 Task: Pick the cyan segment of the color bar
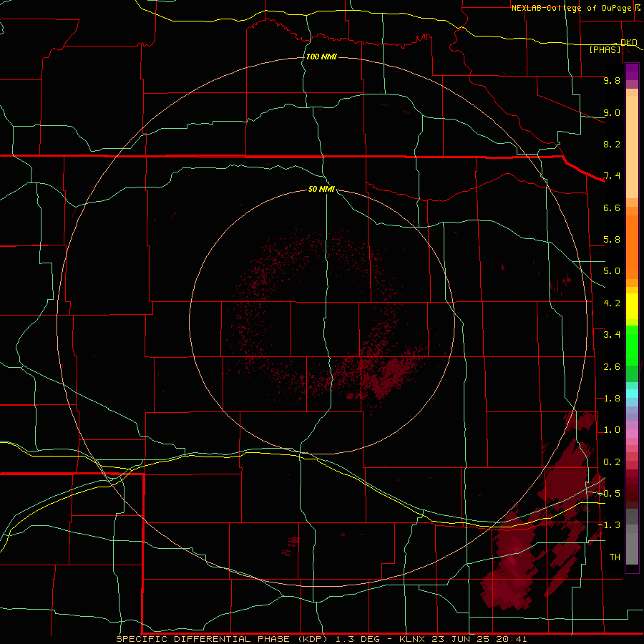point(632,394)
